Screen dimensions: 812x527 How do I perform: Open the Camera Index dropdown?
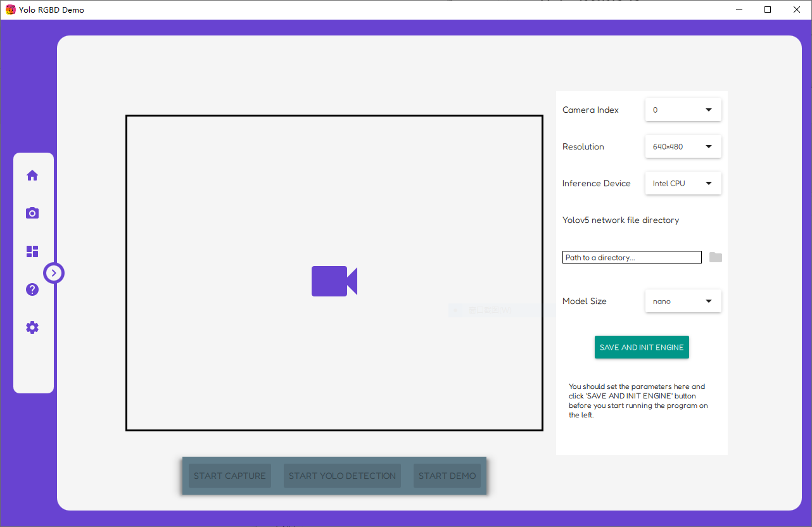click(683, 110)
